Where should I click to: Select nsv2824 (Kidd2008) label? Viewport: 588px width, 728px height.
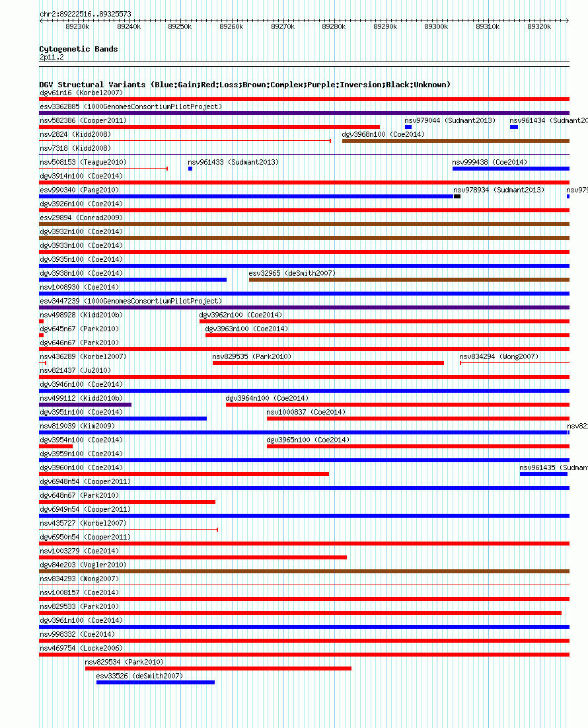pos(75,135)
